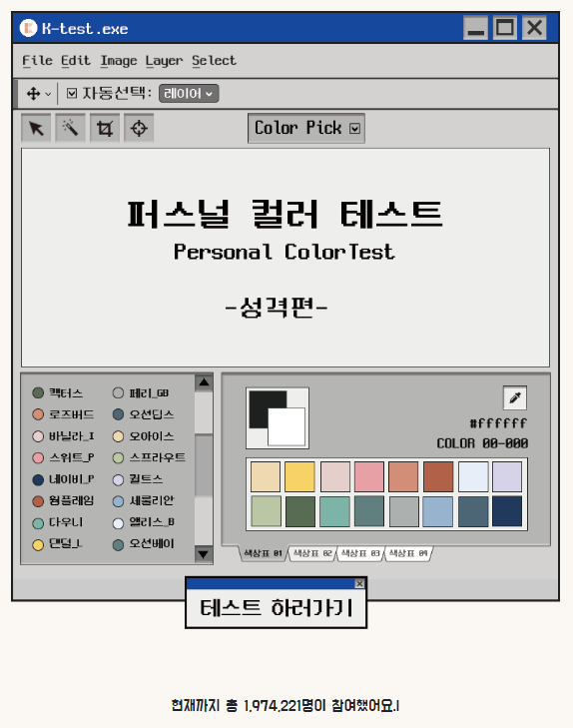The width and height of the screenshot is (573, 728).
Task: Open the 레이어 dropdown
Action: (189, 93)
